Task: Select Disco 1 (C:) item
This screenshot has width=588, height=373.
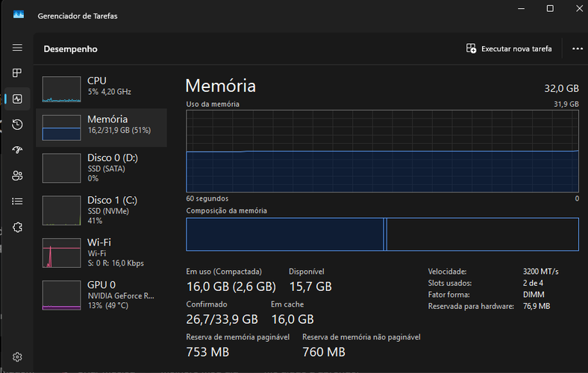Action: [x=101, y=210]
